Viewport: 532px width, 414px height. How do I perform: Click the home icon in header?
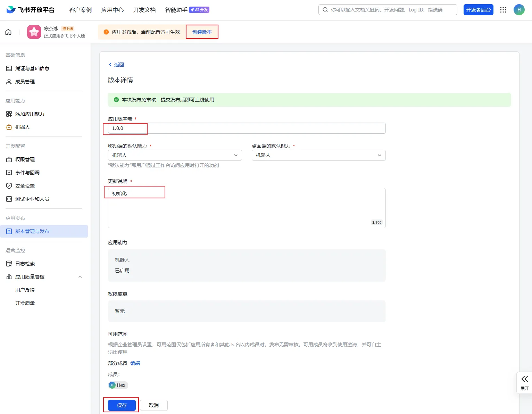(8, 32)
